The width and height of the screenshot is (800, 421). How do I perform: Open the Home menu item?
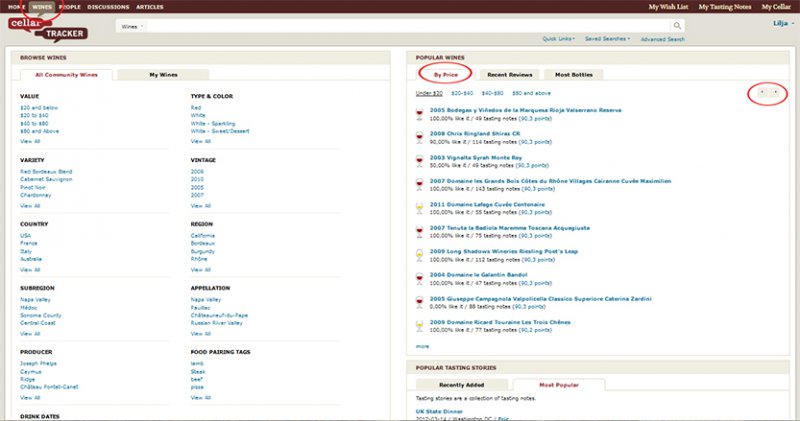(x=16, y=7)
